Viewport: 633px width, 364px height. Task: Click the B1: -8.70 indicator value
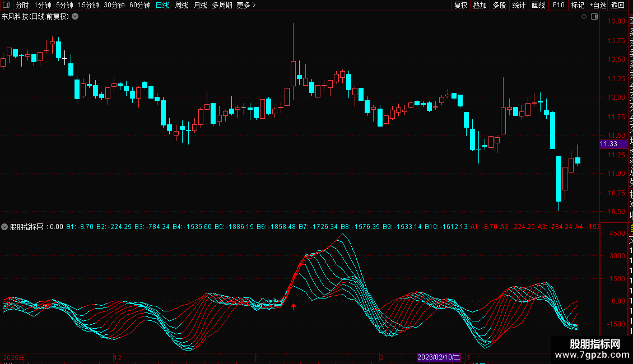(x=80, y=227)
